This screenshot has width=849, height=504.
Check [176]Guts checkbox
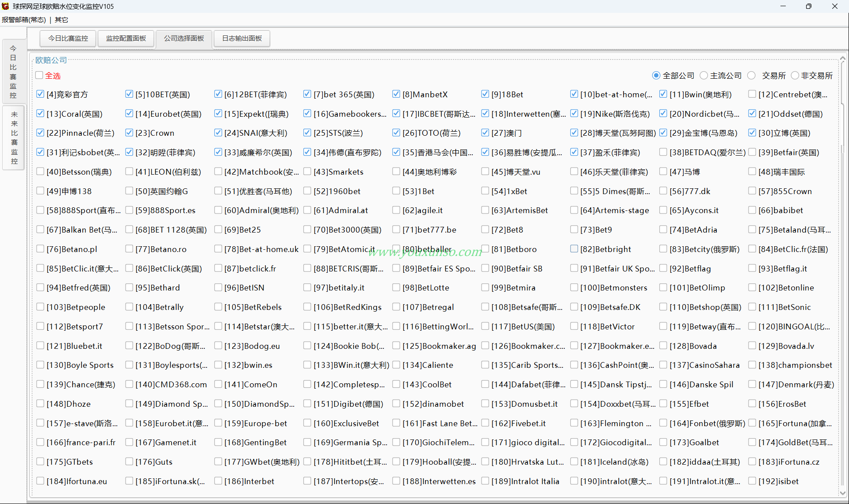[x=129, y=462]
